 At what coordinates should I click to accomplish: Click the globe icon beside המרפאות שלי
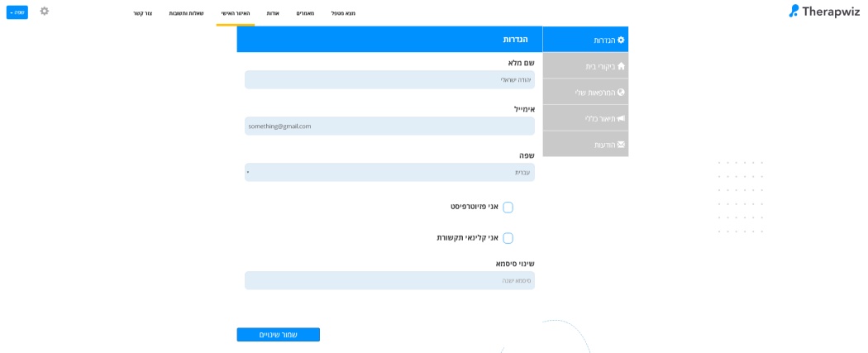(621, 93)
